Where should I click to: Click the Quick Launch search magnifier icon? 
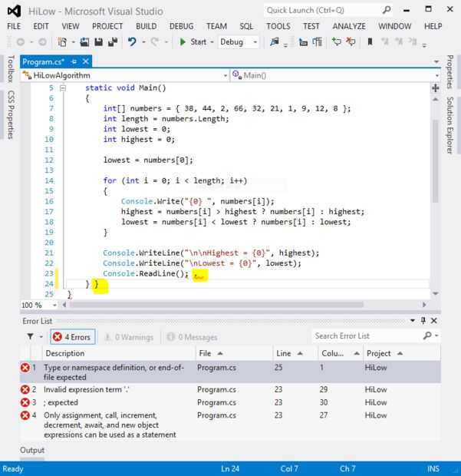386,10
